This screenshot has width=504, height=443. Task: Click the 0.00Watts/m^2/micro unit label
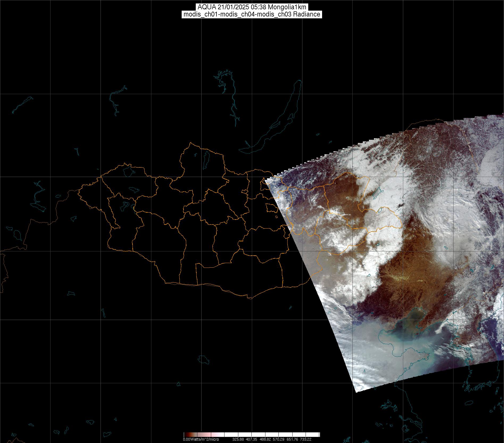coord(201,439)
